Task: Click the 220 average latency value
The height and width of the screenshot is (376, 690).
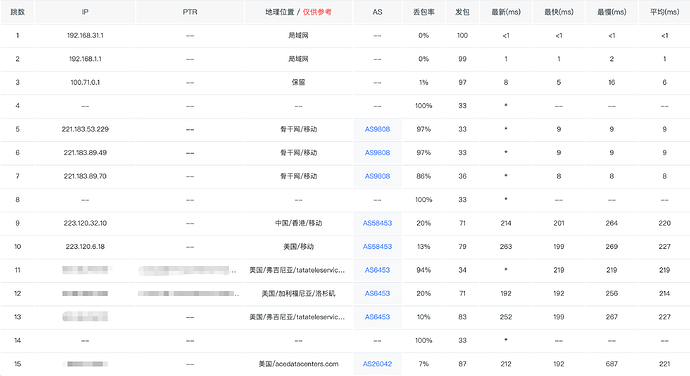Action: (x=664, y=223)
